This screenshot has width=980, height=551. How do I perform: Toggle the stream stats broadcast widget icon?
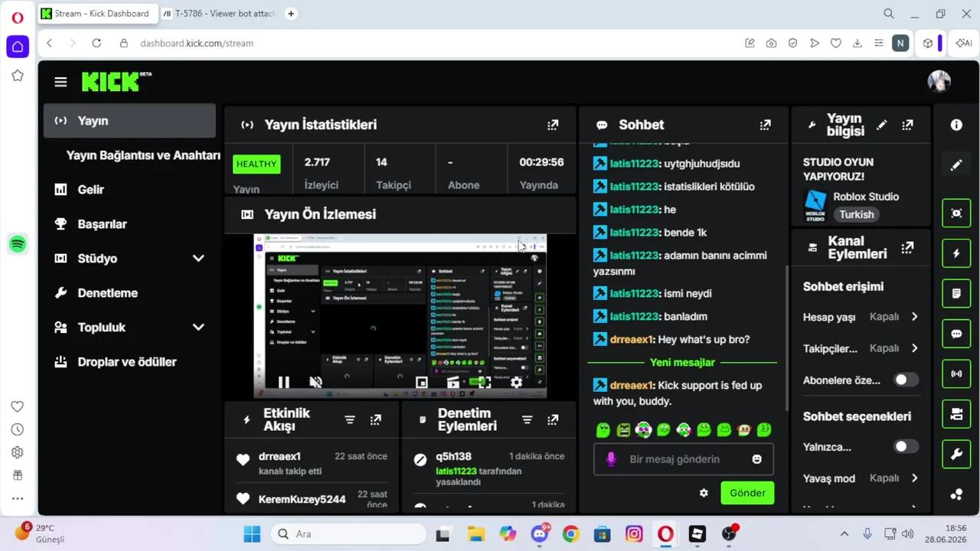(956, 374)
